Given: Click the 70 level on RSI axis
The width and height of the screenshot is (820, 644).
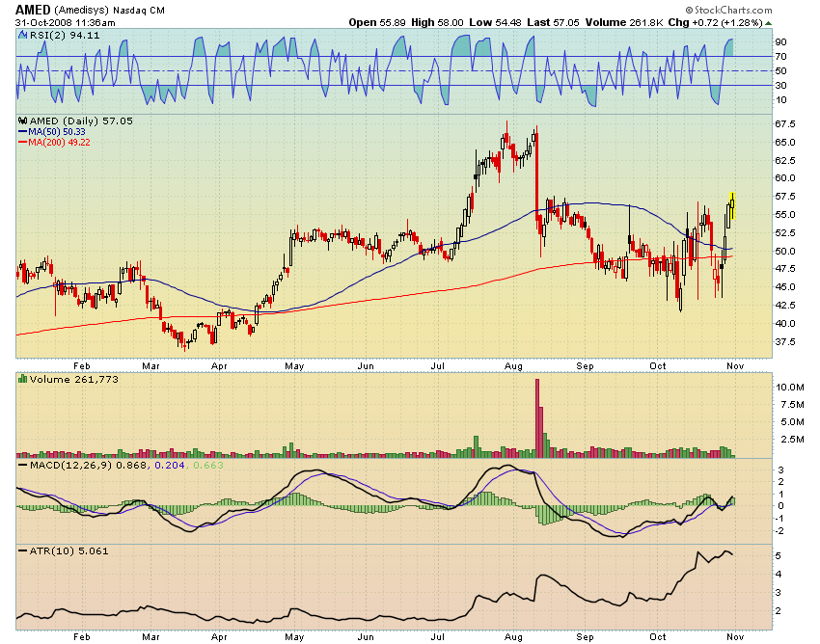Looking at the screenshot, I should [780, 57].
